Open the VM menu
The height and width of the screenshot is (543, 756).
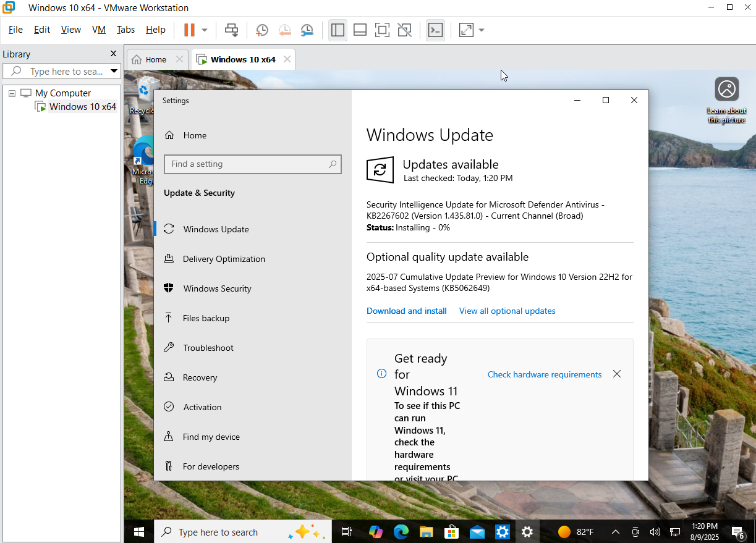click(x=99, y=30)
